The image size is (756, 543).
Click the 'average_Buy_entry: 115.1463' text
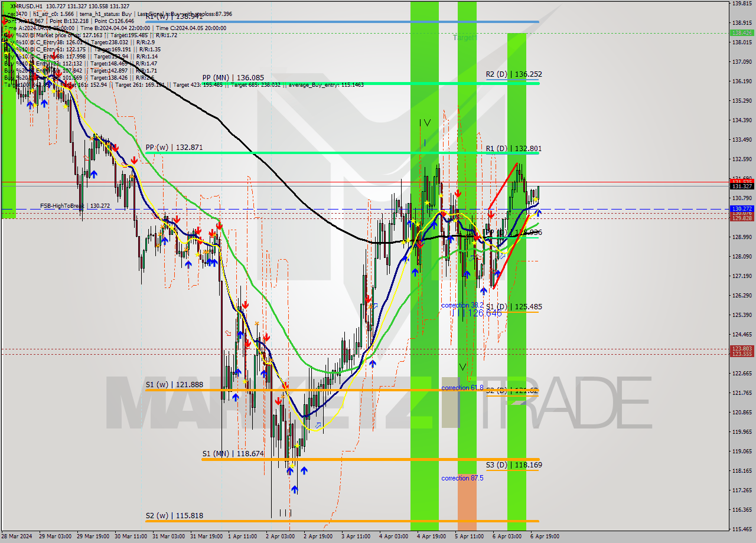coord(326,85)
